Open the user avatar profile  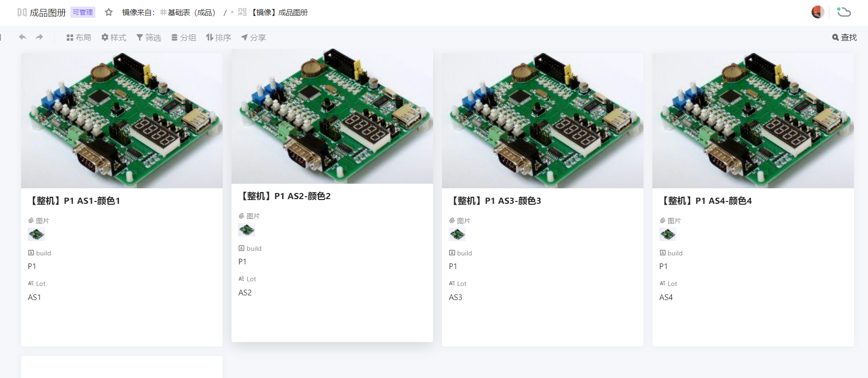pos(818,12)
